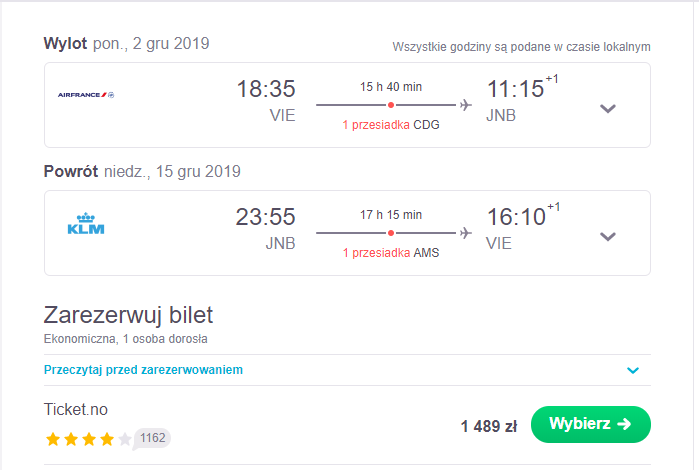Click the 1 przesiadka CDG label
This screenshot has height=470, width=699.
coord(391,125)
